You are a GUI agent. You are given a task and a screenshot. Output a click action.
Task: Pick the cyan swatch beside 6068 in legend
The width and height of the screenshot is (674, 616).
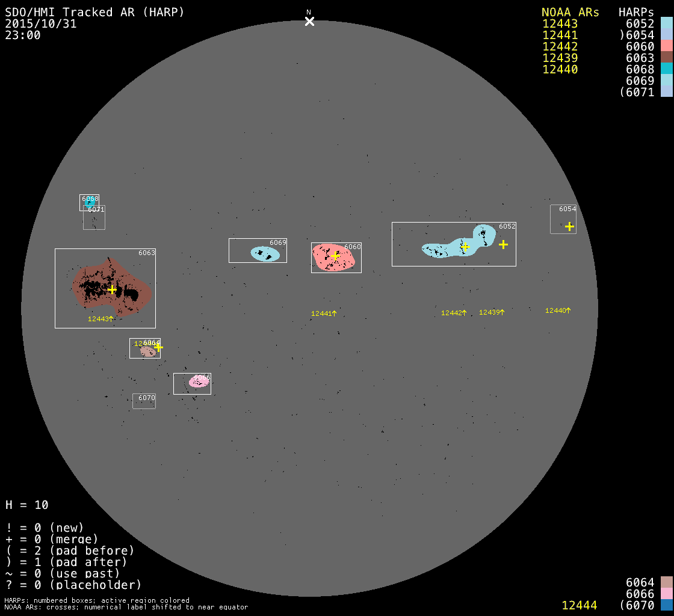pos(666,69)
